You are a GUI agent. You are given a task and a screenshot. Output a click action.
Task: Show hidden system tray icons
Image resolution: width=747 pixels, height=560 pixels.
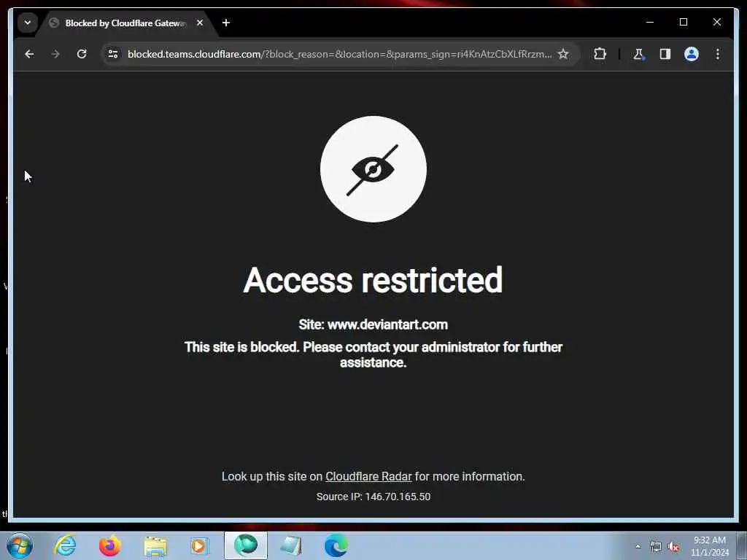click(x=638, y=547)
